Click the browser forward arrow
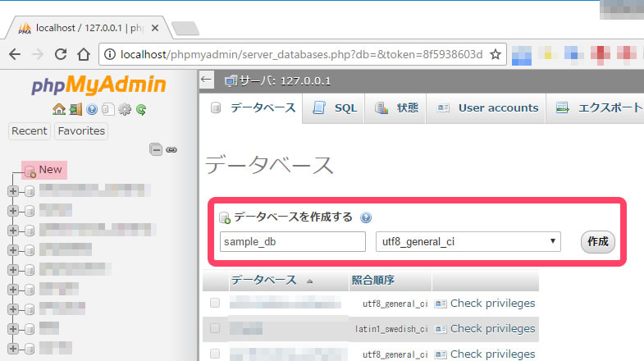The height and width of the screenshot is (361, 644). [x=38, y=54]
